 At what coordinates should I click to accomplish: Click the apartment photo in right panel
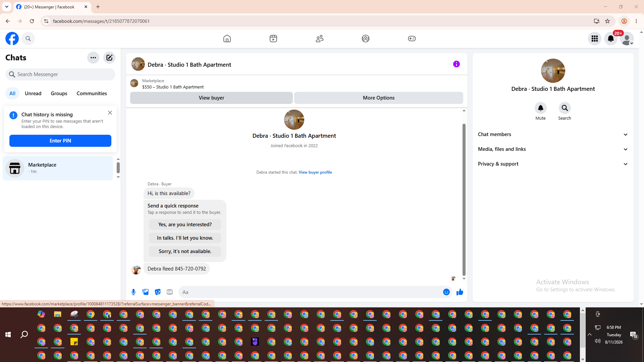553,71
